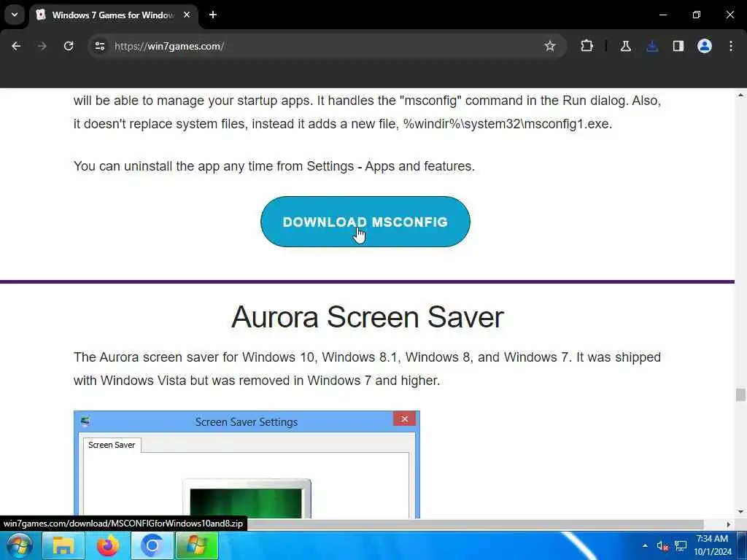This screenshot has width=747, height=560.
Task: Select the Windows 7 Games tab
Action: pyautogui.click(x=113, y=15)
